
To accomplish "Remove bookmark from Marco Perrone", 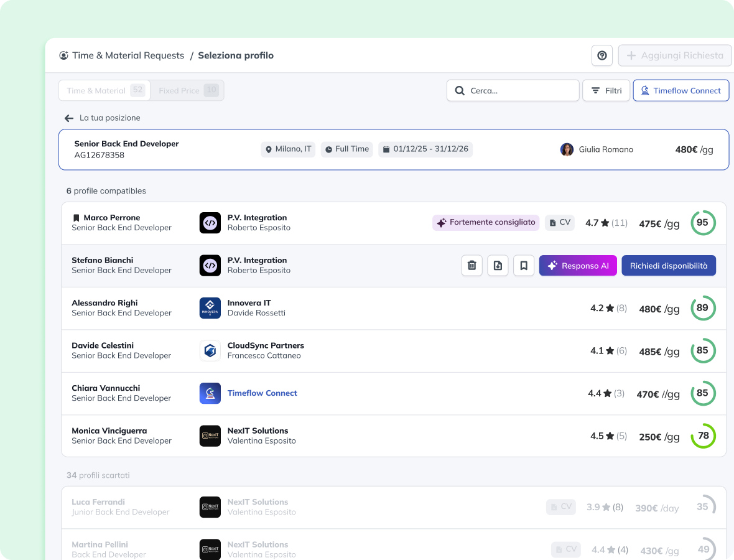I will coord(77,218).
